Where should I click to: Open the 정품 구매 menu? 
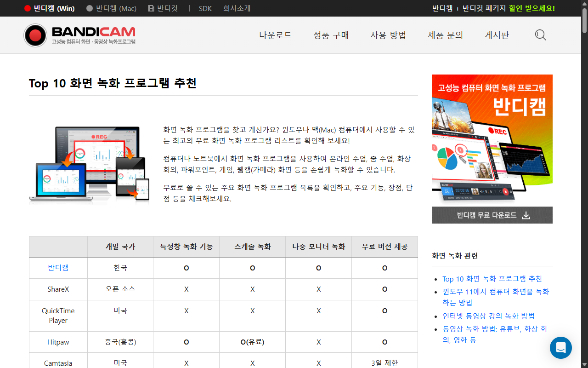[x=331, y=35]
